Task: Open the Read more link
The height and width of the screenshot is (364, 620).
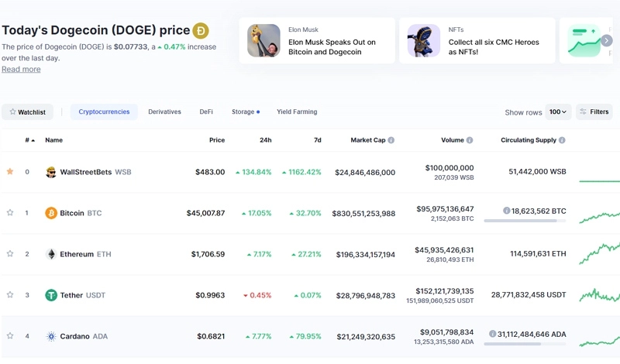Action: point(21,70)
